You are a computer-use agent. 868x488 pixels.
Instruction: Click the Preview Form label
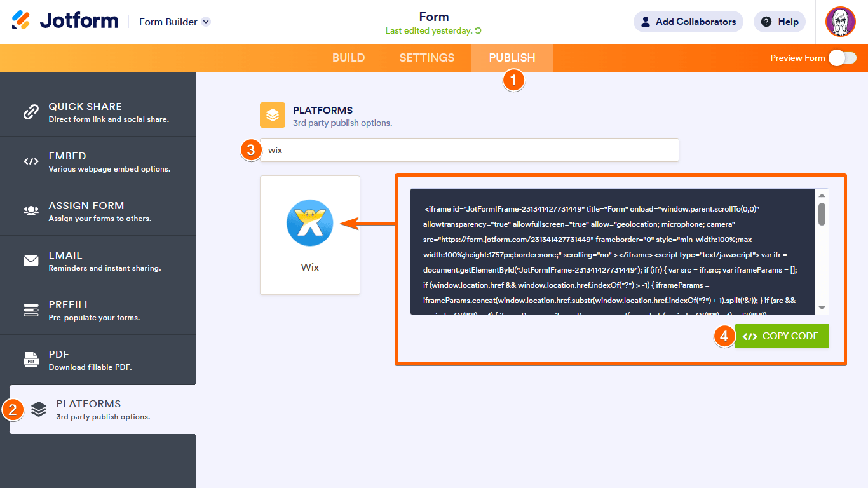coord(797,58)
